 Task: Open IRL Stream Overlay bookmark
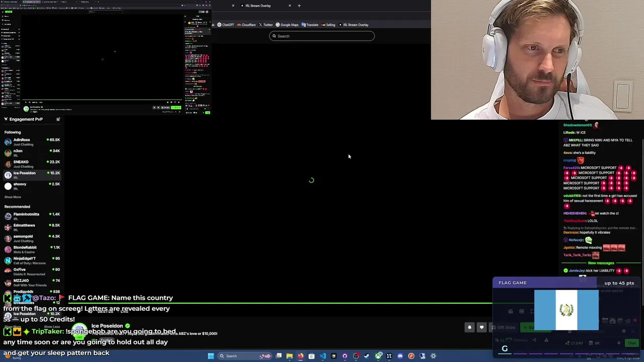354,25
